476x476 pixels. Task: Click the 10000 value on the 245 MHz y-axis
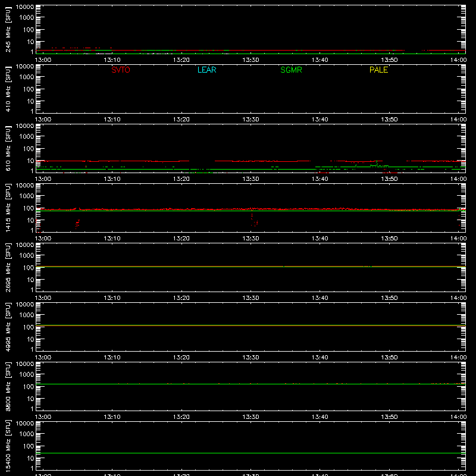click(x=25, y=7)
